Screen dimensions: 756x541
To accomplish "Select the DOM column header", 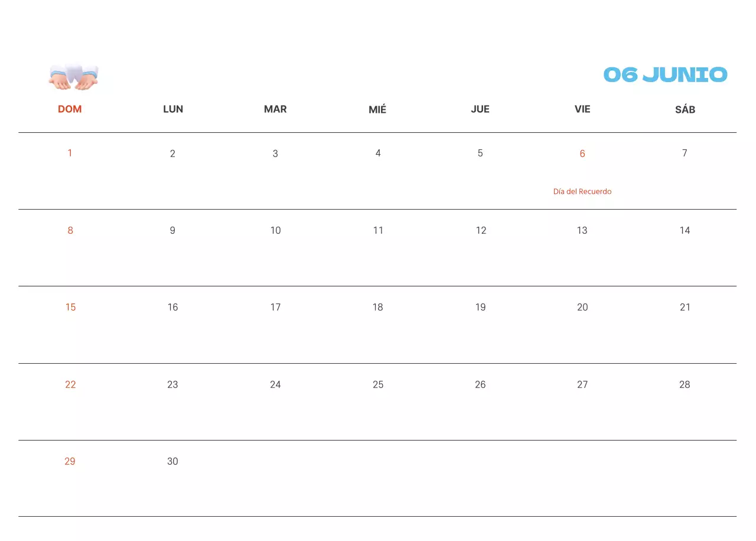I will coord(70,109).
